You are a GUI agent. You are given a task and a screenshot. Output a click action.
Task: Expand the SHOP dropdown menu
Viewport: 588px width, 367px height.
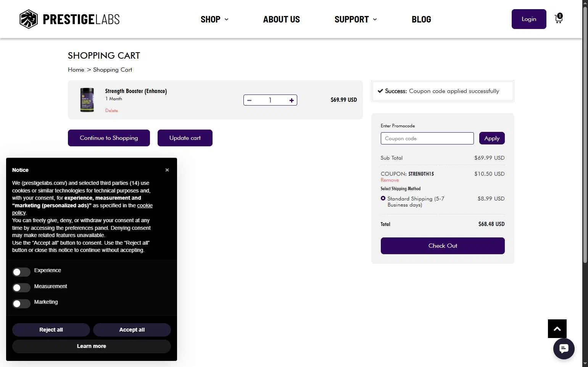click(x=214, y=19)
